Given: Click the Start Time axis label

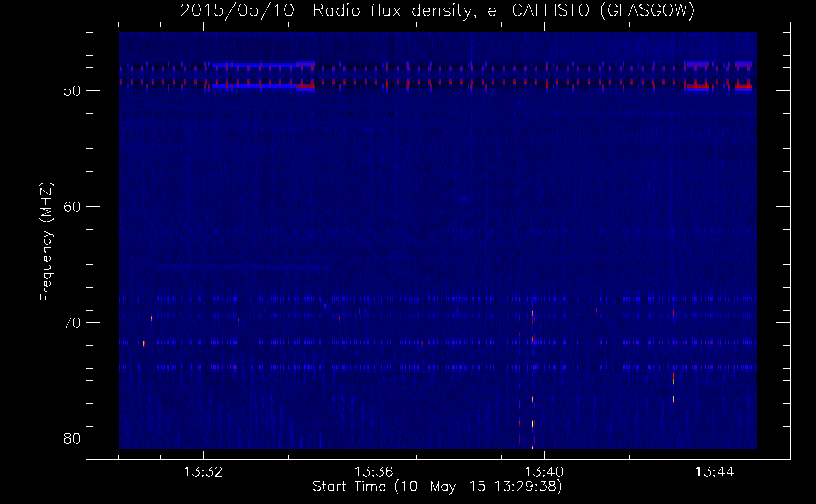Looking at the screenshot, I should click(x=437, y=486).
